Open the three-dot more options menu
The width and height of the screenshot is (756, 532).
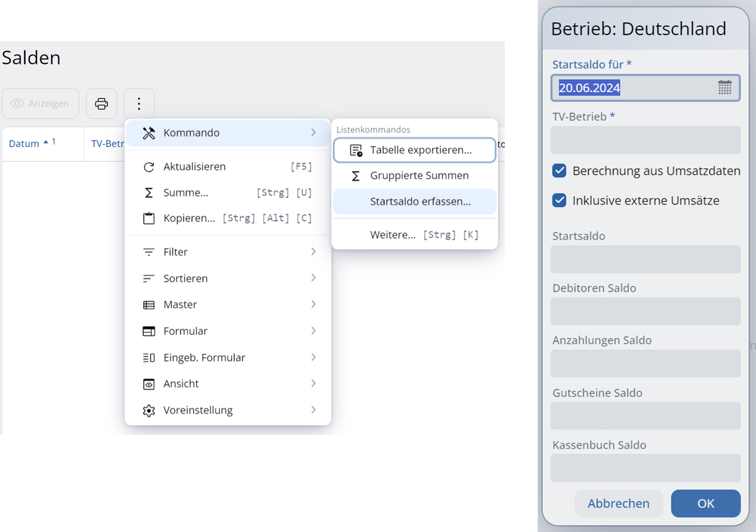pos(139,104)
